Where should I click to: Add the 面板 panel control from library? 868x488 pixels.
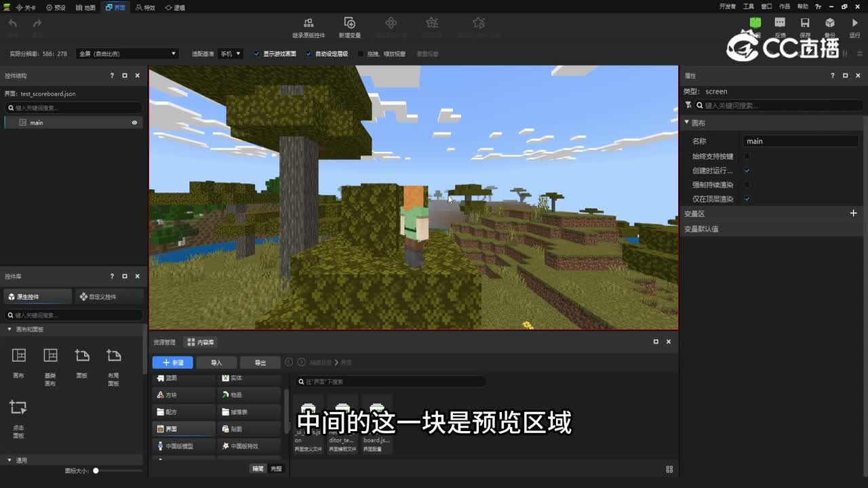(82, 356)
